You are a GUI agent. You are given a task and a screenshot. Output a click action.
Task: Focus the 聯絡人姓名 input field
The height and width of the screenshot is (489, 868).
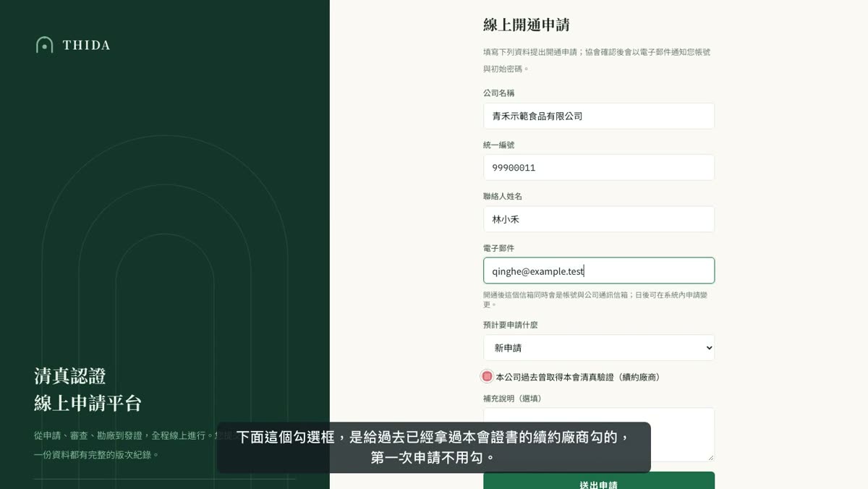point(599,219)
